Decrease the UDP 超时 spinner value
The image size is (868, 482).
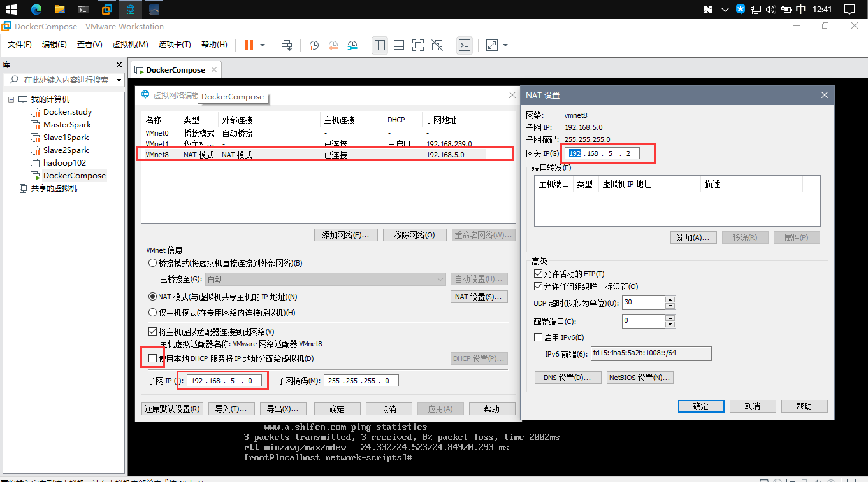[x=670, y=306]
